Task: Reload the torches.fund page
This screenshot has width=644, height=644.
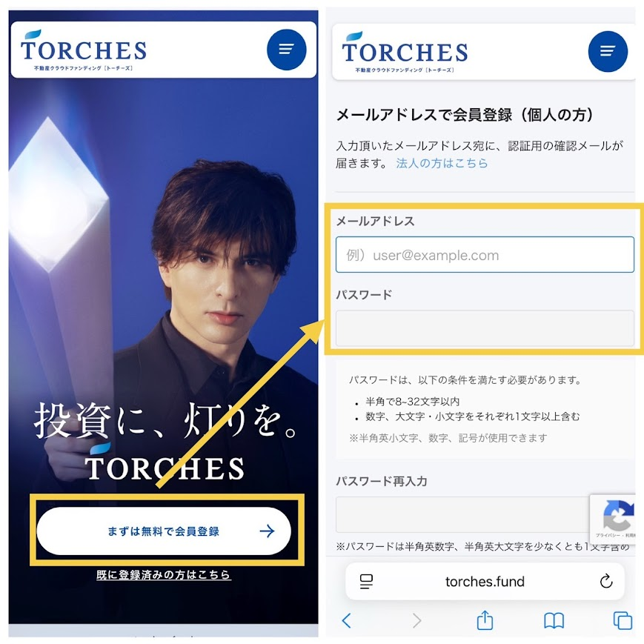Action: click(606, 581)
